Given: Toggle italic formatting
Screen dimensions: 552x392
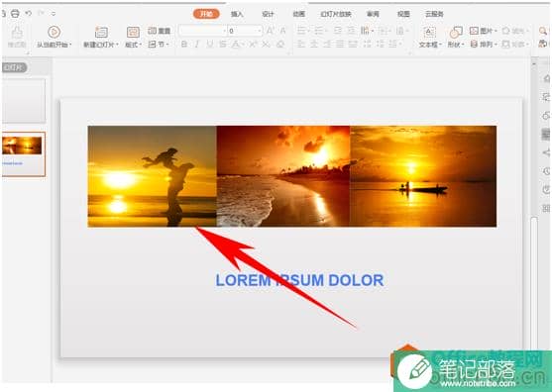Looking at the screenshot, I should 197,45.
